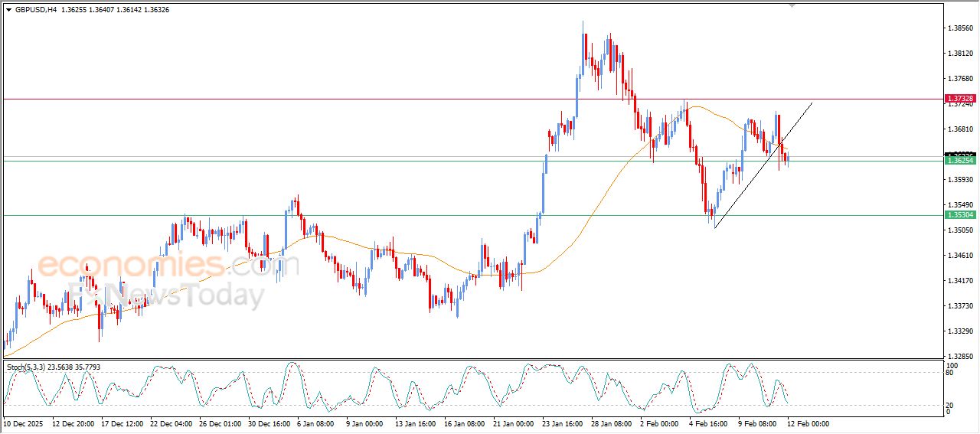Click the 1.32850 label on price axis
Viewport: 980px width, 434px height.
click(960, 357)
